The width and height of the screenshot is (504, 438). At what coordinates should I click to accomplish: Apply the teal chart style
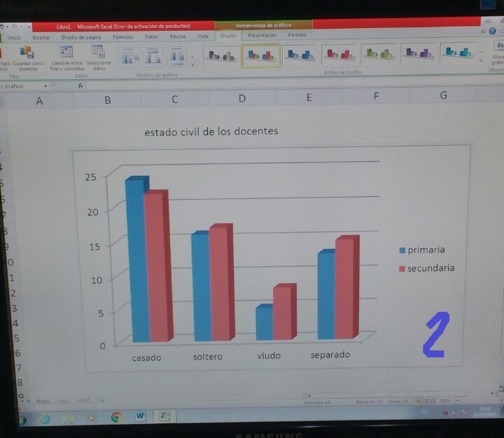pos(458,52)
